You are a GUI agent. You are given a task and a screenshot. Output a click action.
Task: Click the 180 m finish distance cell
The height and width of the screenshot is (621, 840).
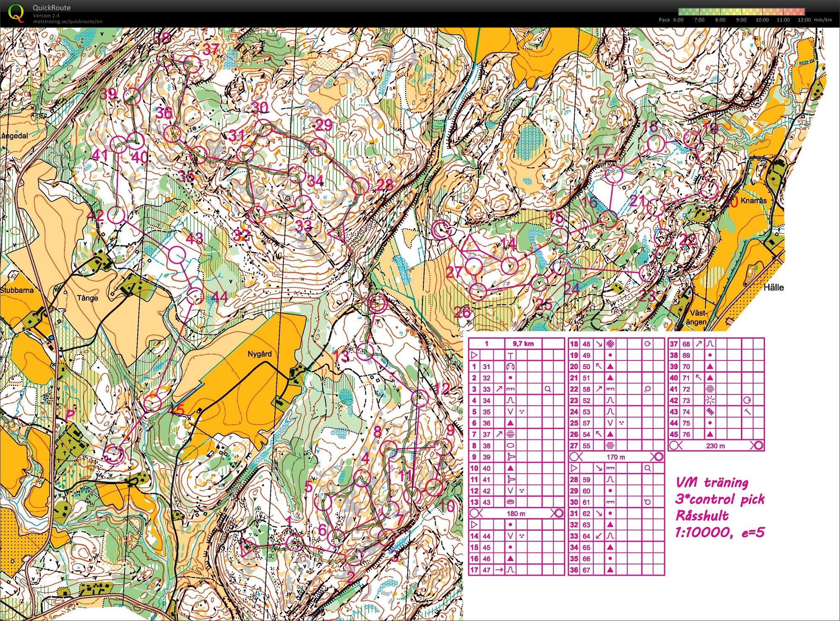pyautogui.click(x=516, y=514)
